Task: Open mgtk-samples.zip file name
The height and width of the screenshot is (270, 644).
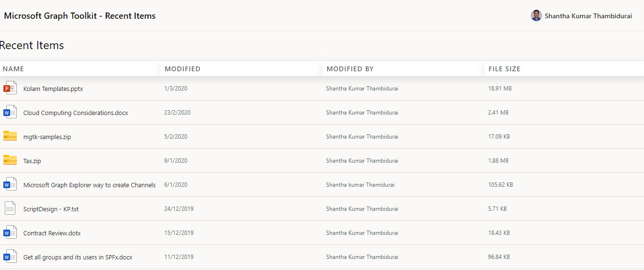Action: [x=47, y=137]
